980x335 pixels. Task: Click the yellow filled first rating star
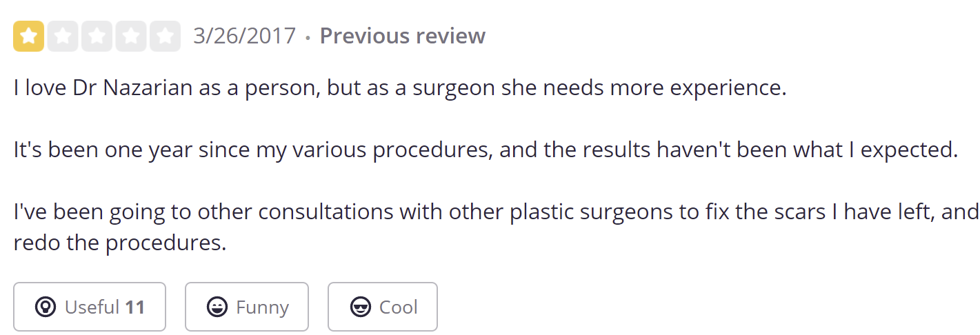(29, 36)
